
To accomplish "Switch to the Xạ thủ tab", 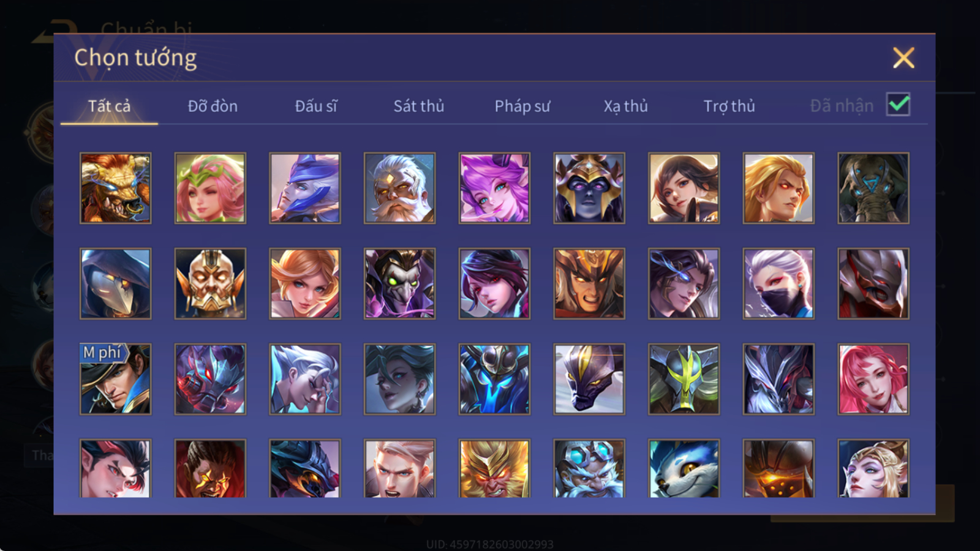I will (x=625, y=106).
